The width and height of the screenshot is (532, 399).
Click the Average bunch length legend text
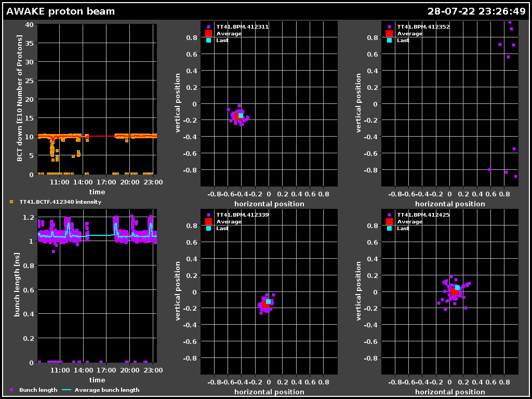click(107, 390)
